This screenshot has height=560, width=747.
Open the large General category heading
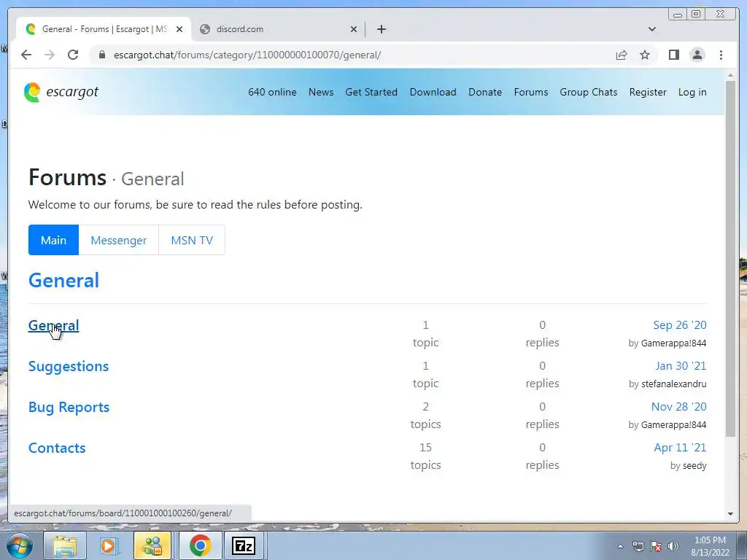click(x=64, y=280)
